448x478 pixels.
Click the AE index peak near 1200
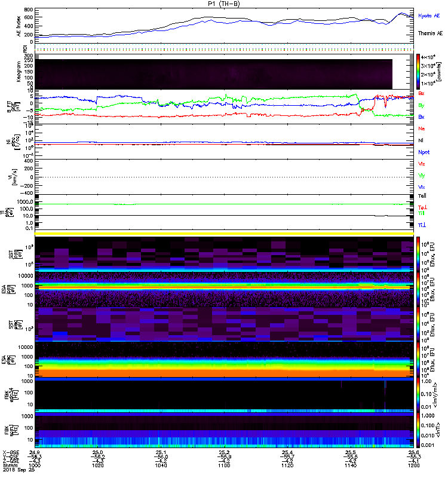coord(401,14)
